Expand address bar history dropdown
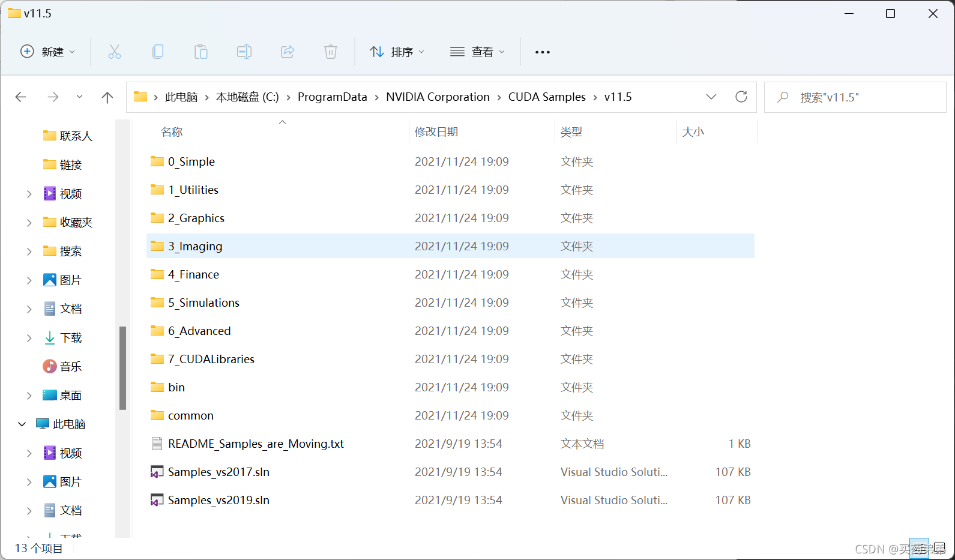 [x=711, y=97]
